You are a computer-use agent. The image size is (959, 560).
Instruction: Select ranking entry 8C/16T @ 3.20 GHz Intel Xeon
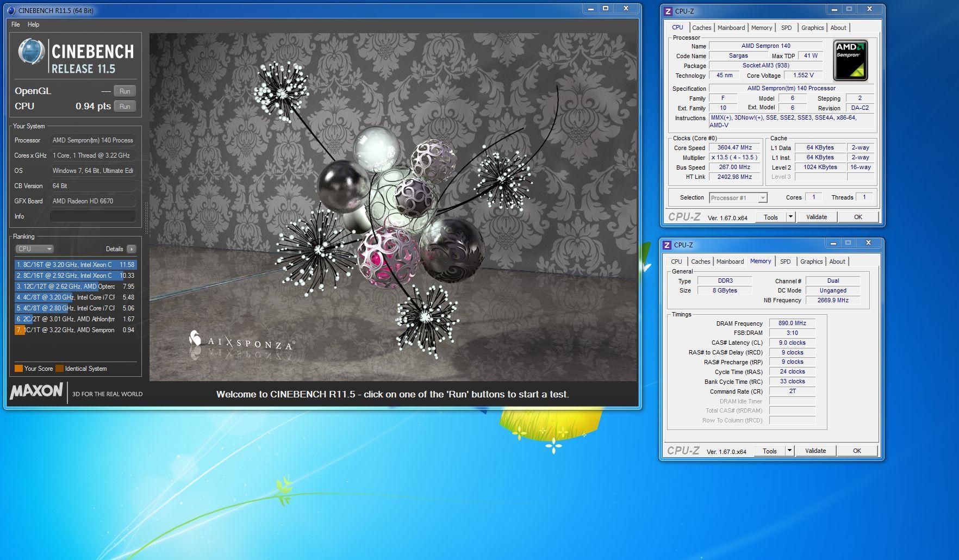76,265
